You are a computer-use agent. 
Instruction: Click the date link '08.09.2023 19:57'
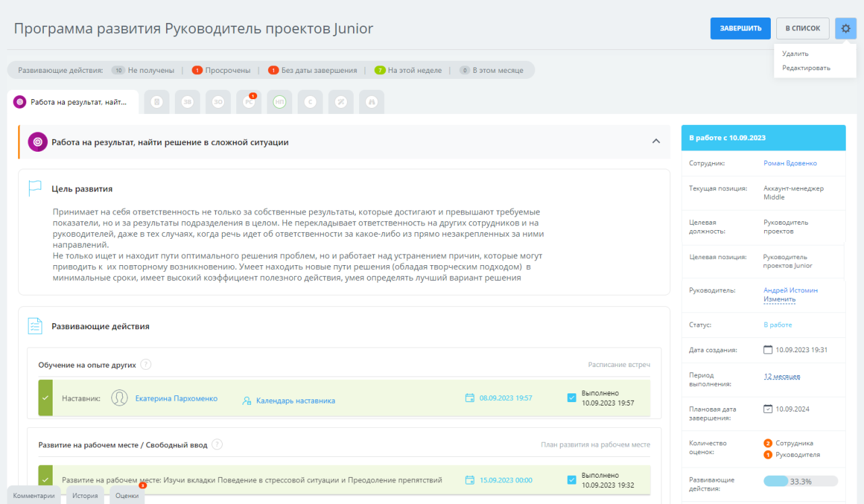click(x=506, y=398)
